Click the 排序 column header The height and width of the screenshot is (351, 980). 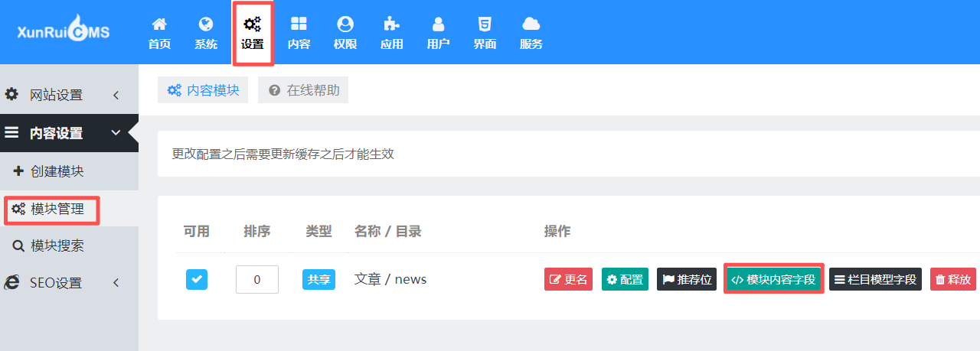257,231
